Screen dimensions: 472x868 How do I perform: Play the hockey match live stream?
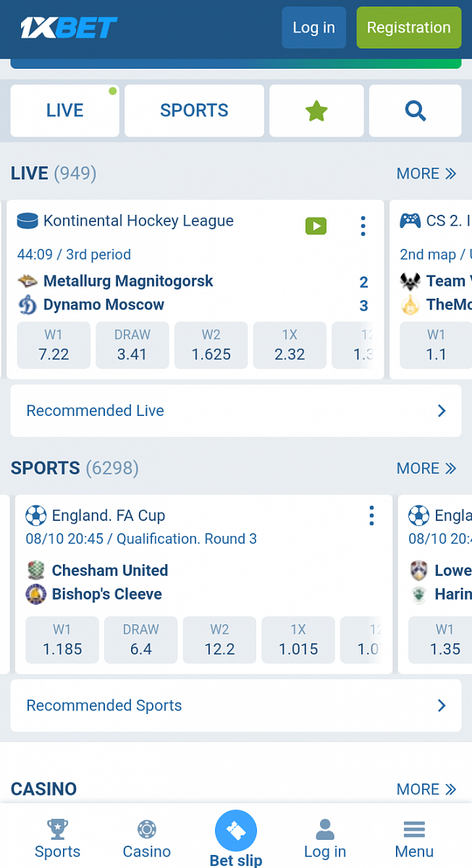tap(316, 226)
